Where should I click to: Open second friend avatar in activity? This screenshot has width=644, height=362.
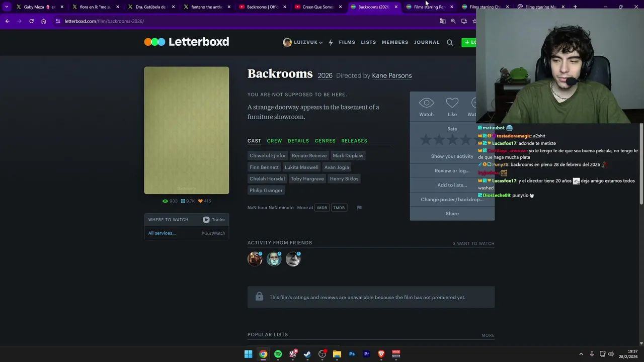[274, 259]
